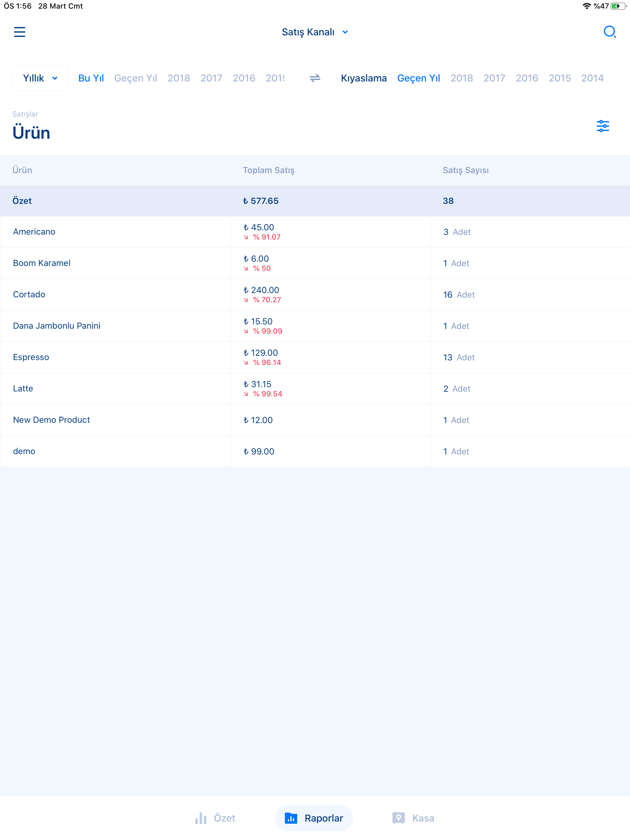This screenshot has height=840, width=630.
Task: Switch to the Kasa tab
Action: [x=423, y=818]
